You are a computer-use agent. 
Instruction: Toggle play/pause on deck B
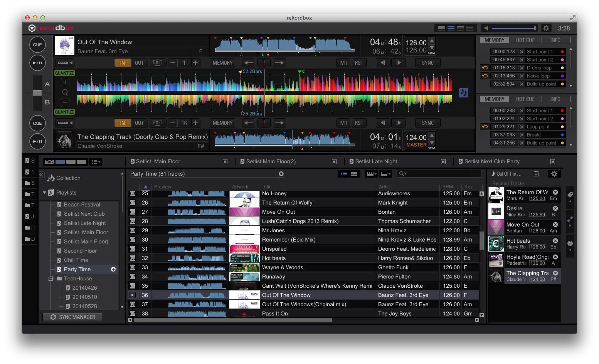[x=37, y=141]
